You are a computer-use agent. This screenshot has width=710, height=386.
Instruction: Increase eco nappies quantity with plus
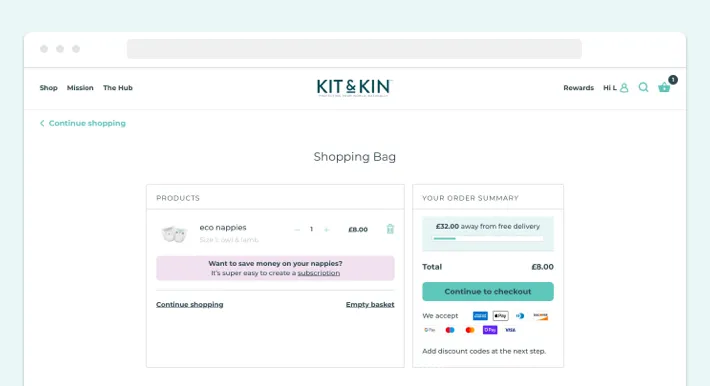pos(326,230)
